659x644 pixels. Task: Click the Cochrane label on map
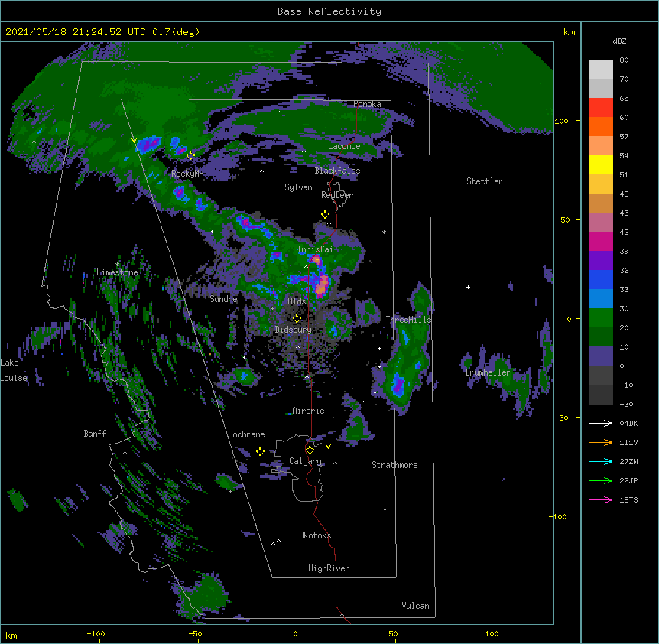click(x=246, y=434)
